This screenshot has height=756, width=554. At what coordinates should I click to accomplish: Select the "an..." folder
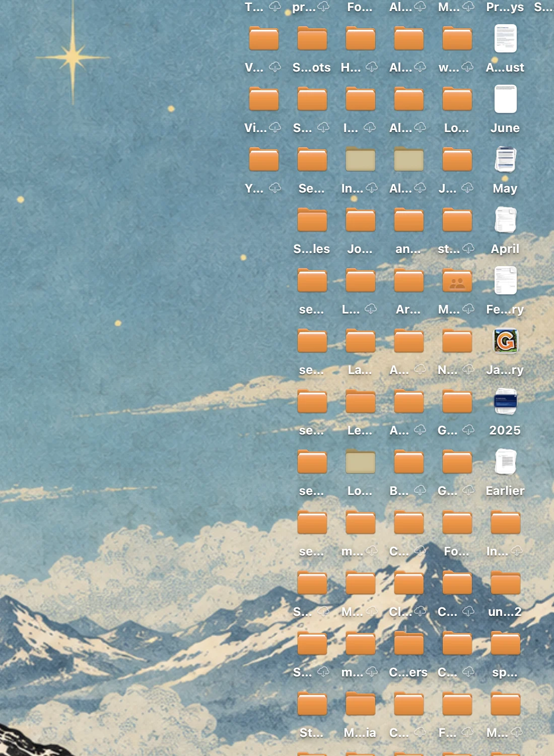(x=408, y=221)
